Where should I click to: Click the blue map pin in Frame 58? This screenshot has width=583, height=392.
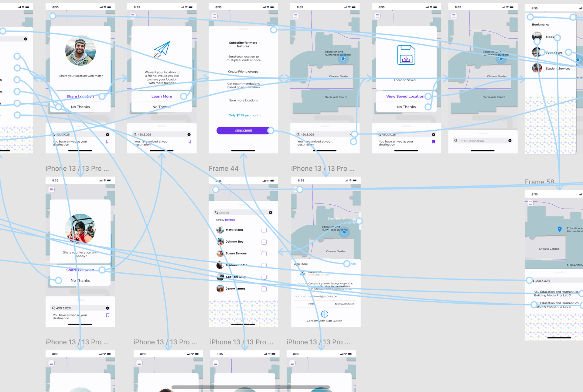pos(560,229)
